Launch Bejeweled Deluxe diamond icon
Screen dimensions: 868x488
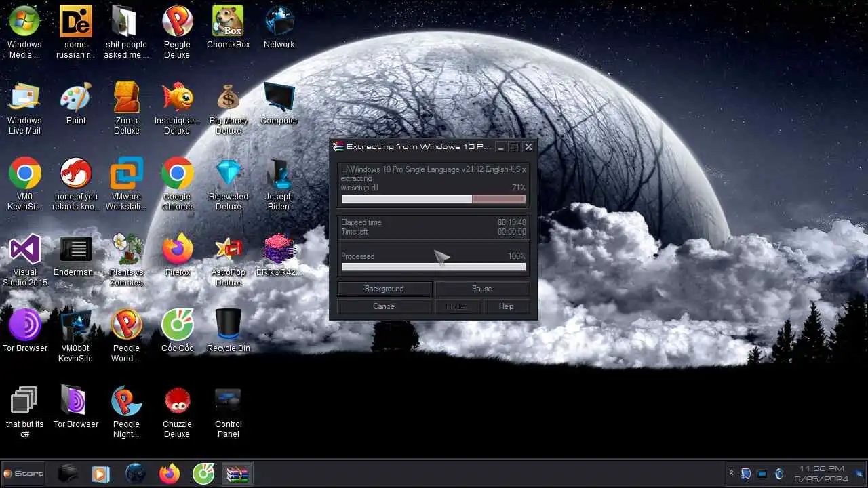tap(229, 184)
